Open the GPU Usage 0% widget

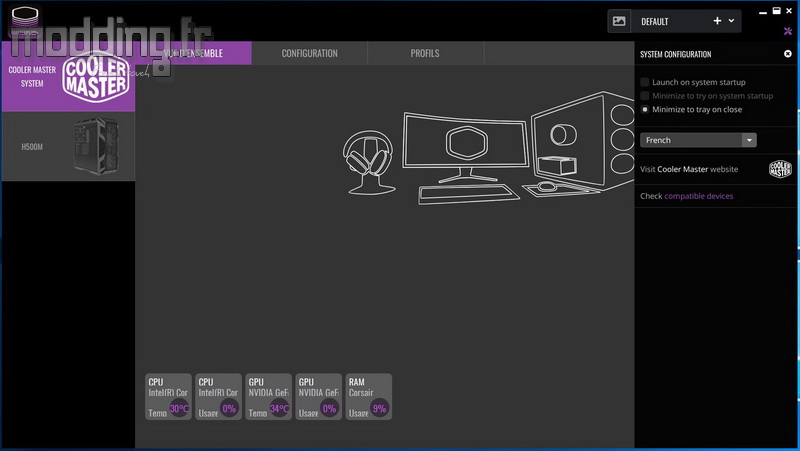point(318,397)
